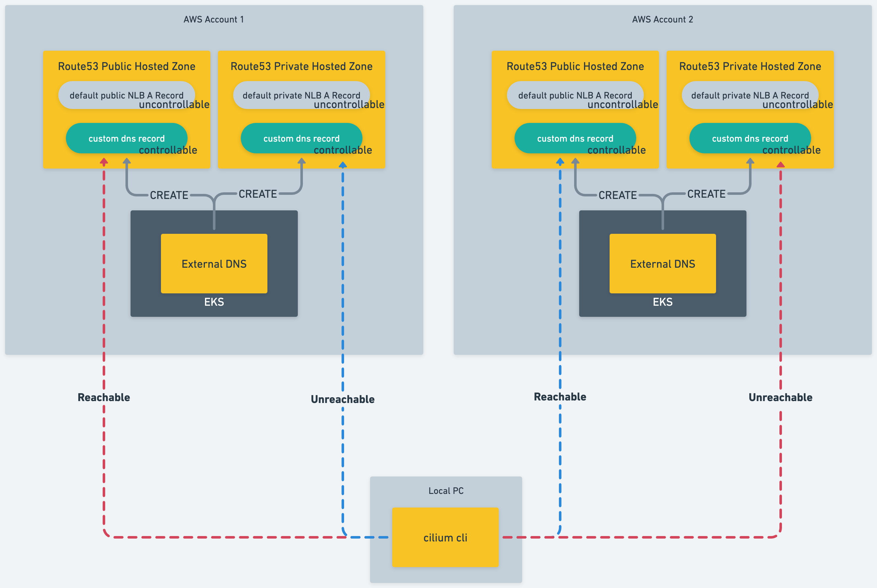Select default public NLB A Record, Account 1
The width and height of the screenshot is (877, 588).
[x=126, y=95]
